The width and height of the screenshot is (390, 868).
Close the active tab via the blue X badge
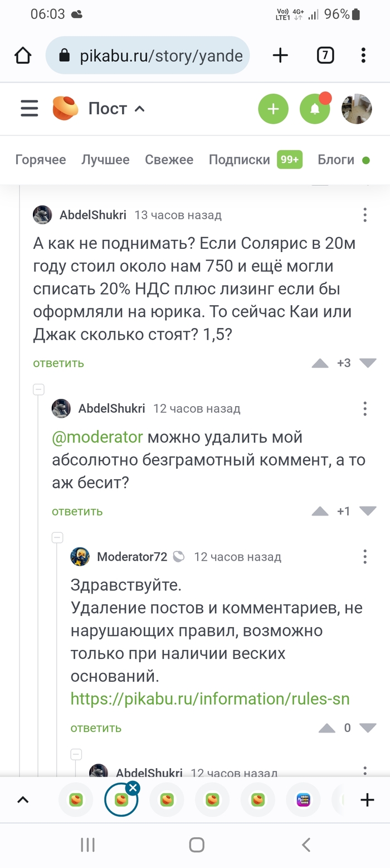133,788
